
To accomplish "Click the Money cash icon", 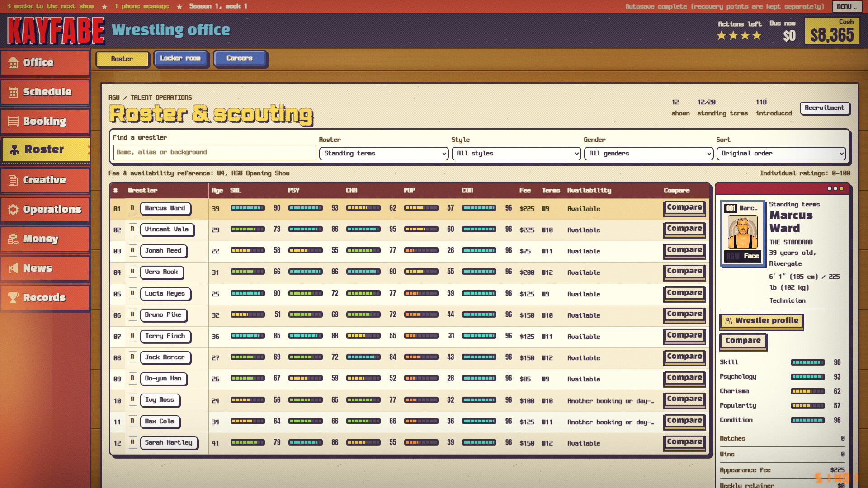I will (13, 239).
